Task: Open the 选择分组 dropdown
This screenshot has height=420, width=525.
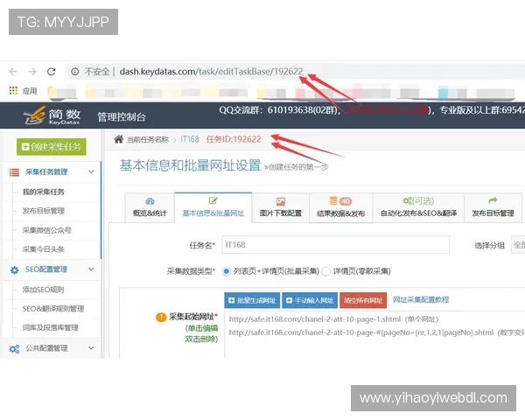Action: point(518,245)
